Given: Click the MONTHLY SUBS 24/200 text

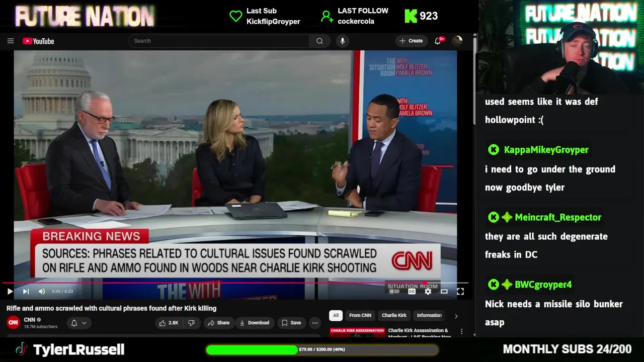Looking at the screenshot, I should pyautogui.click(x=567, y=349).
